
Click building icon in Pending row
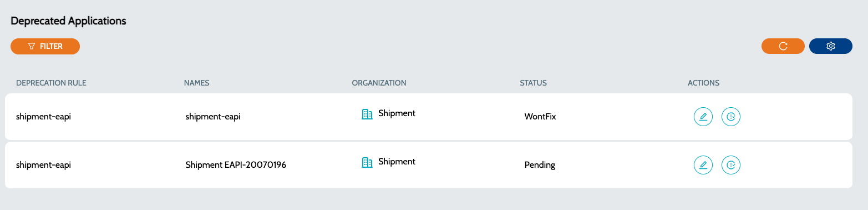tap(367, 162)
